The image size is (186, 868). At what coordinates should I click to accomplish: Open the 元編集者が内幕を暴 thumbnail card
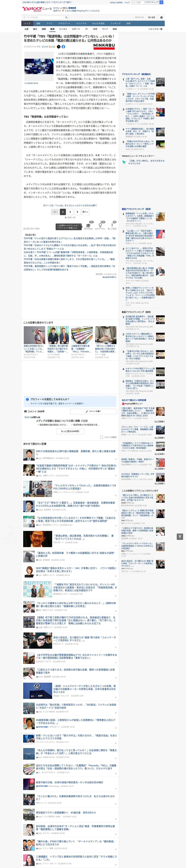[x=82, y=342]
